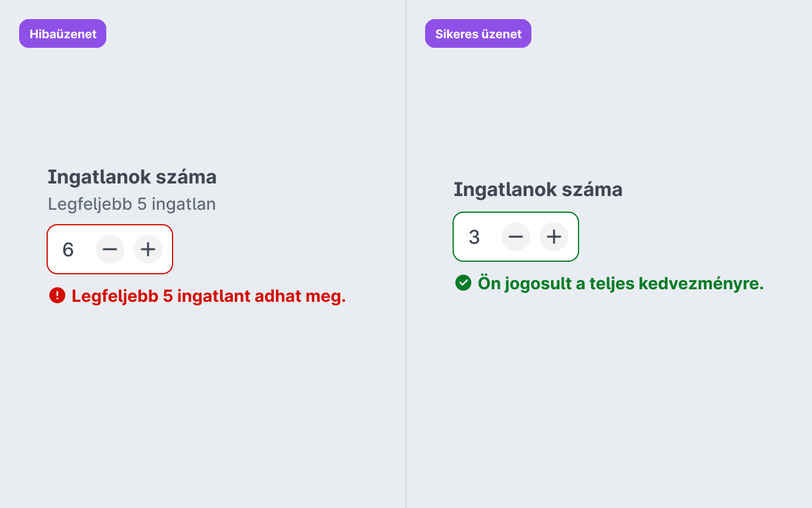Click the red exclamation error icon

[57, 295]
